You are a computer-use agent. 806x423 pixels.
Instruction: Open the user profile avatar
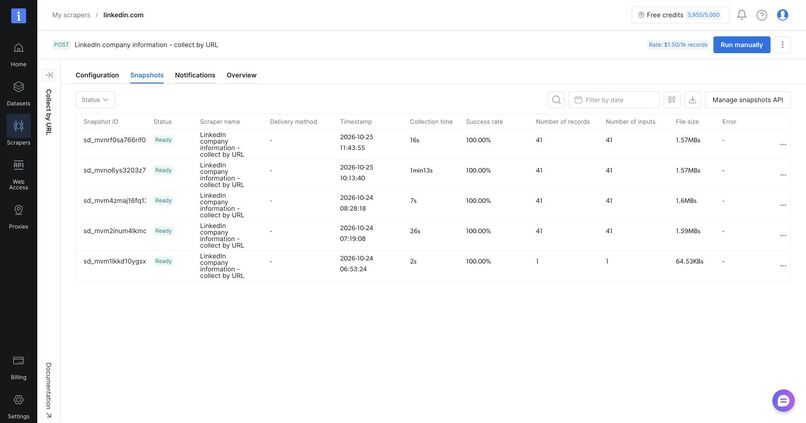782,15
